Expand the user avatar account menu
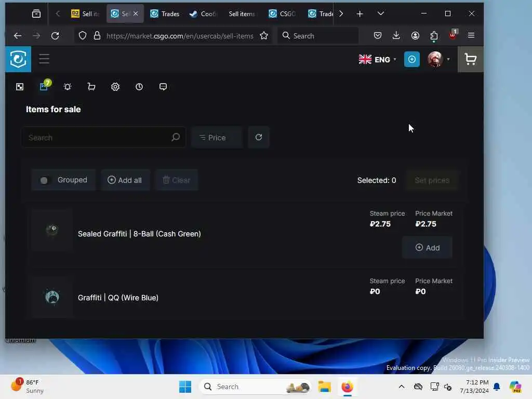Image resolution: width=532 pixels, height=399 pixels. [438, 59]
